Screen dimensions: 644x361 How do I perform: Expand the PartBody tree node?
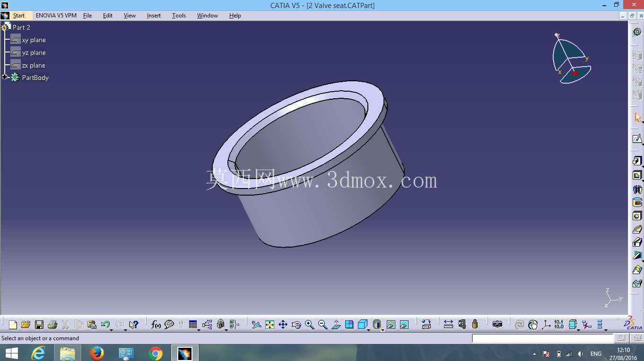tap(5, 77)
